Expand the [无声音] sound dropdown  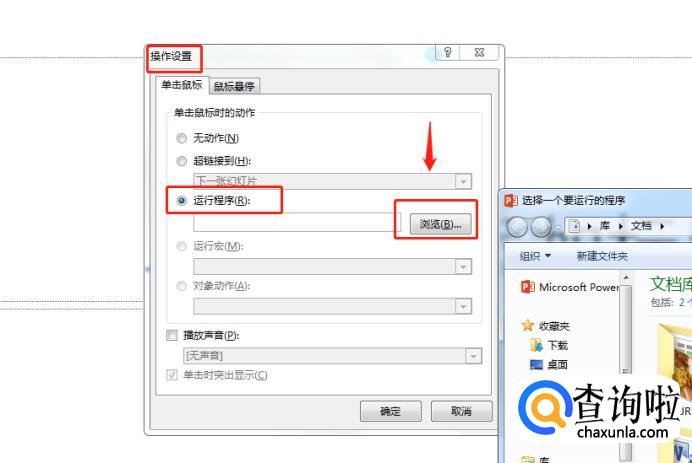(473, 356)
